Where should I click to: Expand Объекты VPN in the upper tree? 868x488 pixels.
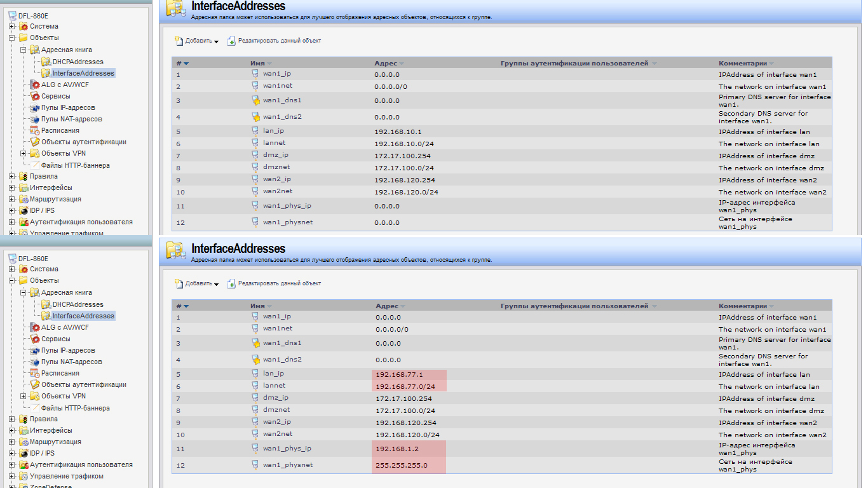(x=24, y=153)
